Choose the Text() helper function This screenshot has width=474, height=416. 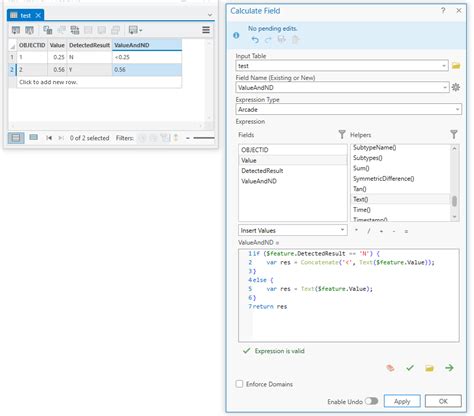point(401,199)
